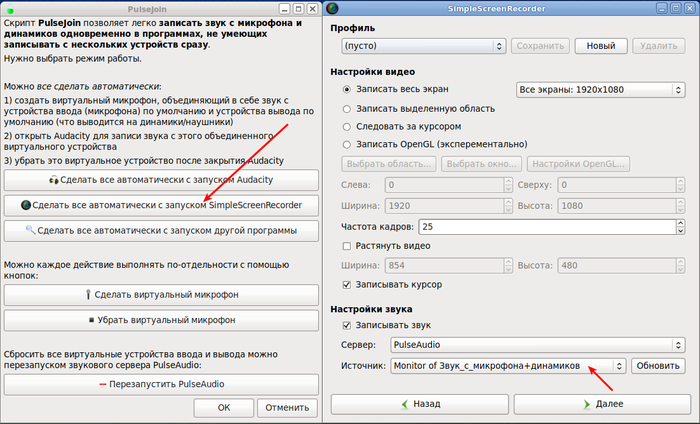Open the 'Все экраны: 1920x1080' dropdown
This screenshot has height=424, width=700.
click(x=600, y=90)
